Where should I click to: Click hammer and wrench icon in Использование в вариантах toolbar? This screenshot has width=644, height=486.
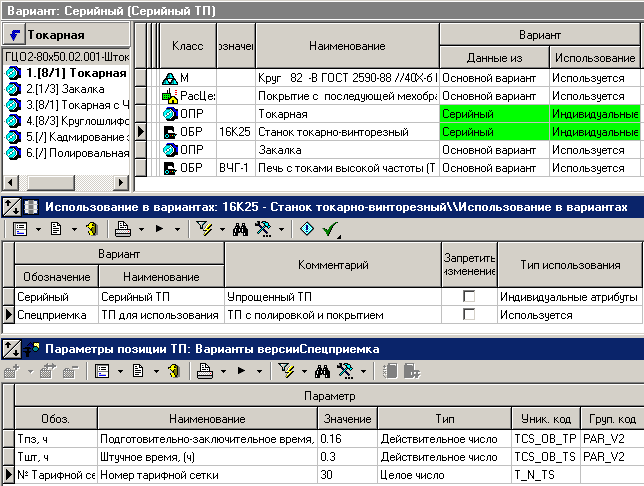click(x=263, y=229)
